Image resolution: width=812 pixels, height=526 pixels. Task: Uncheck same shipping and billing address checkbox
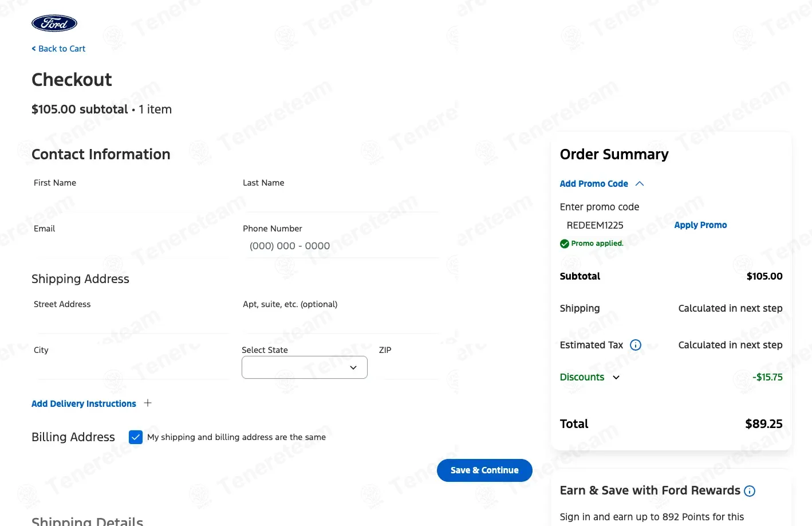(x=136, y=437)
